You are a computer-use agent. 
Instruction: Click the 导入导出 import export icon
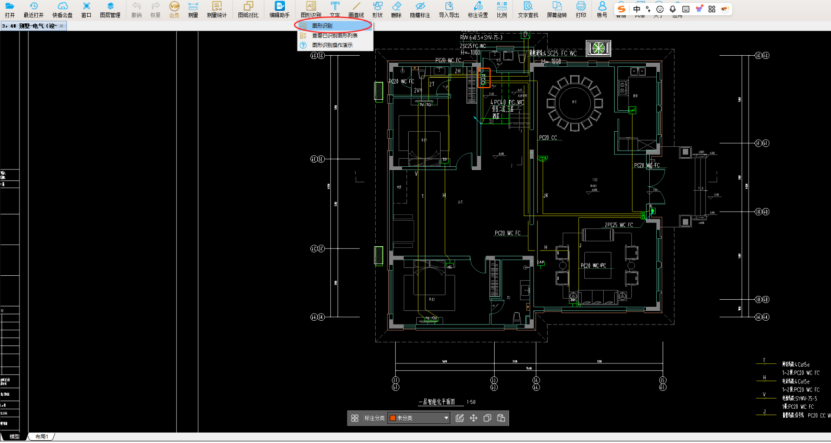449,8
